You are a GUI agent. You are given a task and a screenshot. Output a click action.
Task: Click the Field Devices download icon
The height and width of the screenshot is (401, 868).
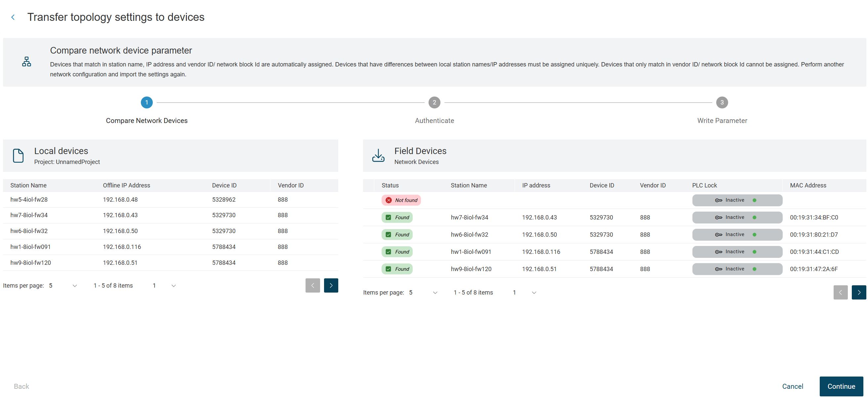(378, 156)
